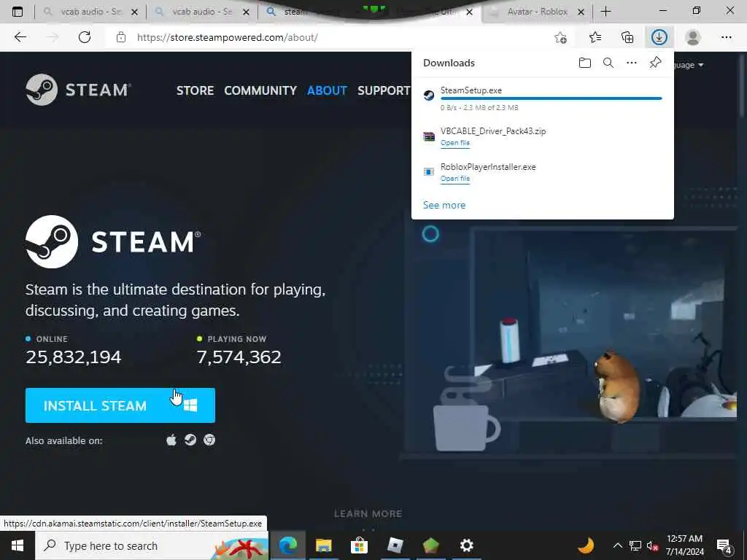View site information lock icon
The height and width of the screenshot is (560, 747).
coord(121,37)
